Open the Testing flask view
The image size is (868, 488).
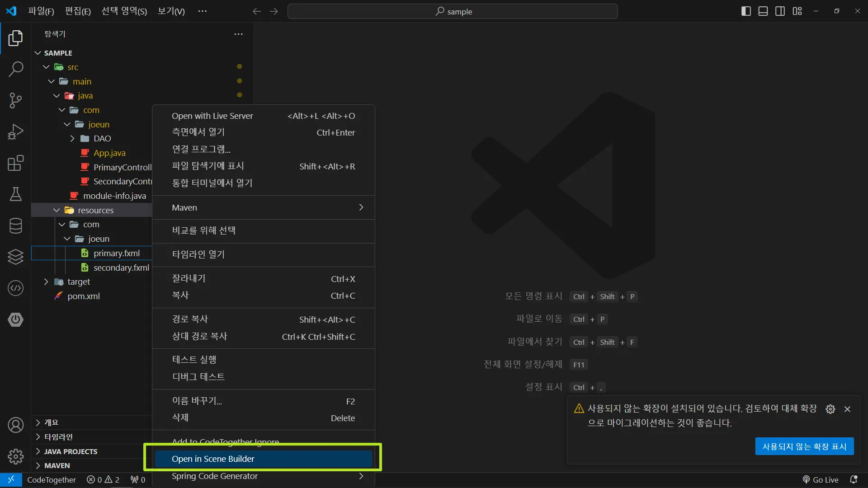pyautogui.click(x=16, y=194)
